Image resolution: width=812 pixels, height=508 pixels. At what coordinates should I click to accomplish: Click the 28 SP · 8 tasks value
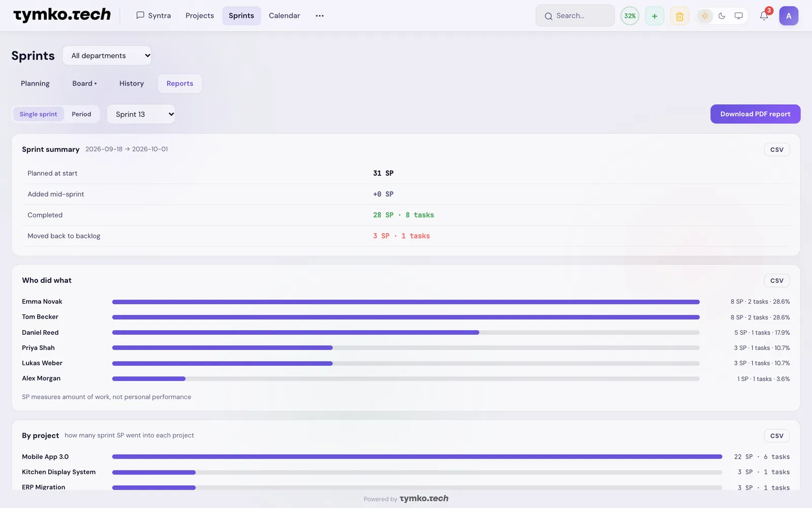[x=403, y=215]
